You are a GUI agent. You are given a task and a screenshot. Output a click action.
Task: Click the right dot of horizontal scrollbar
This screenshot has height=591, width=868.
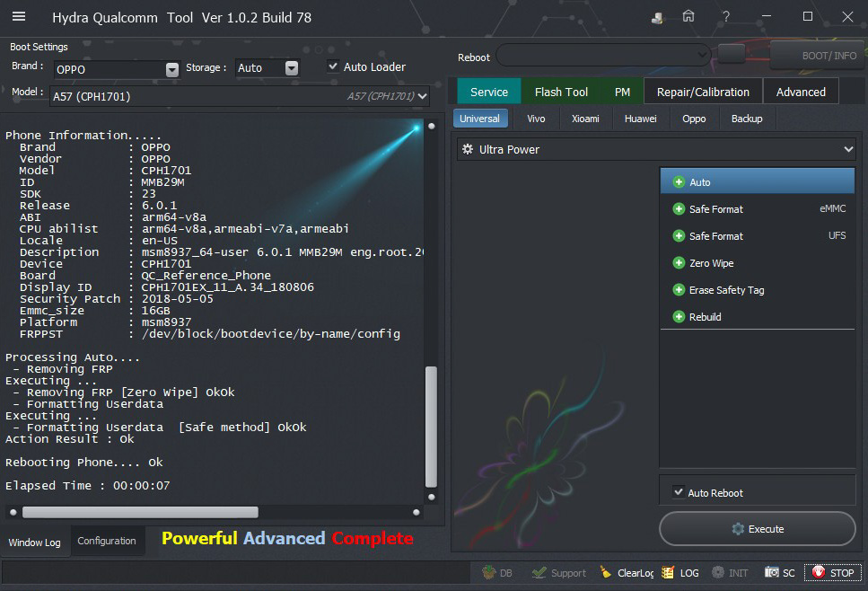click(416, 512)
